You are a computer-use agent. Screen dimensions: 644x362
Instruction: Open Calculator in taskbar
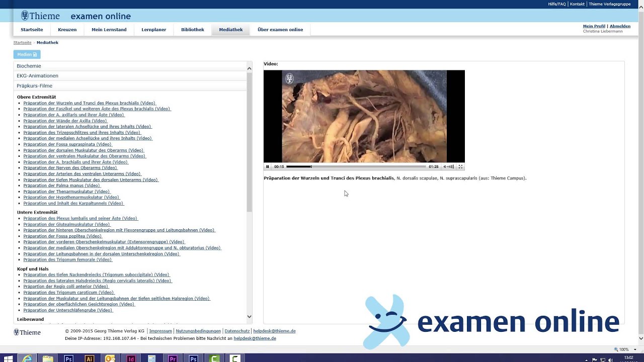[151, 358]
